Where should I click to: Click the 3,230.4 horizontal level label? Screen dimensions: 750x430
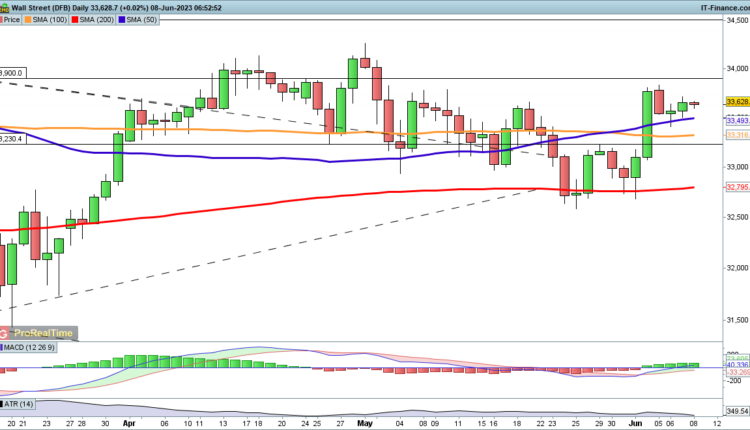(x=12, y=139)
